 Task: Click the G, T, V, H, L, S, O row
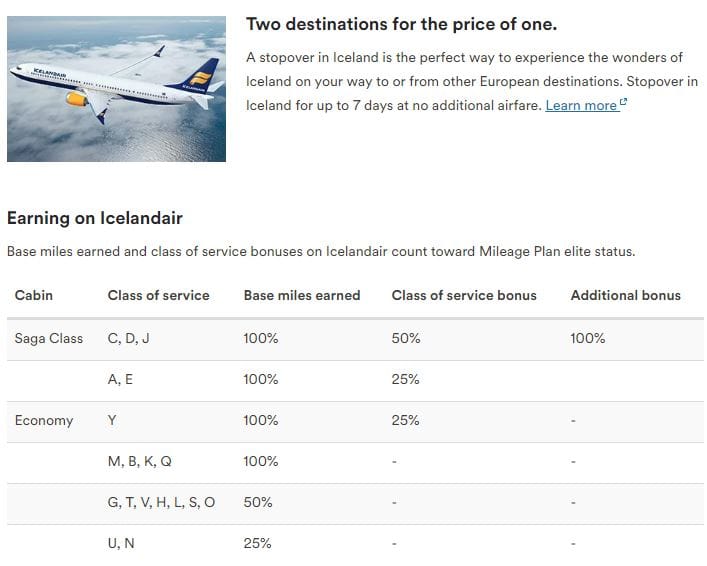(x=161, y=502)
